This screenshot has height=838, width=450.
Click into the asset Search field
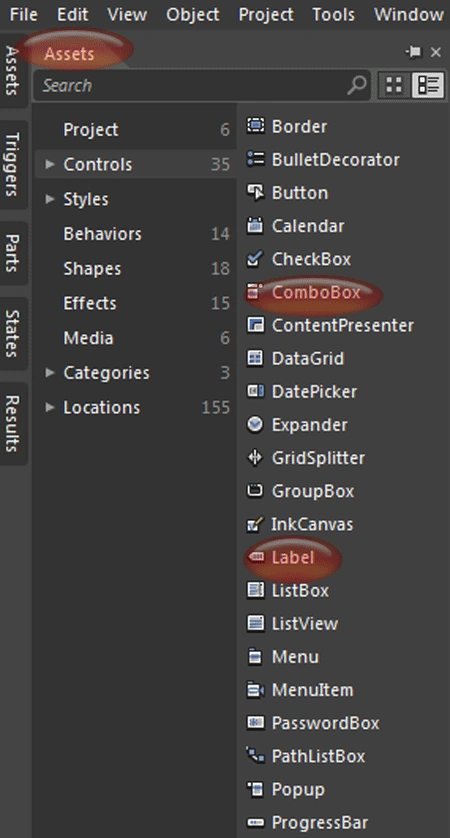192,86
